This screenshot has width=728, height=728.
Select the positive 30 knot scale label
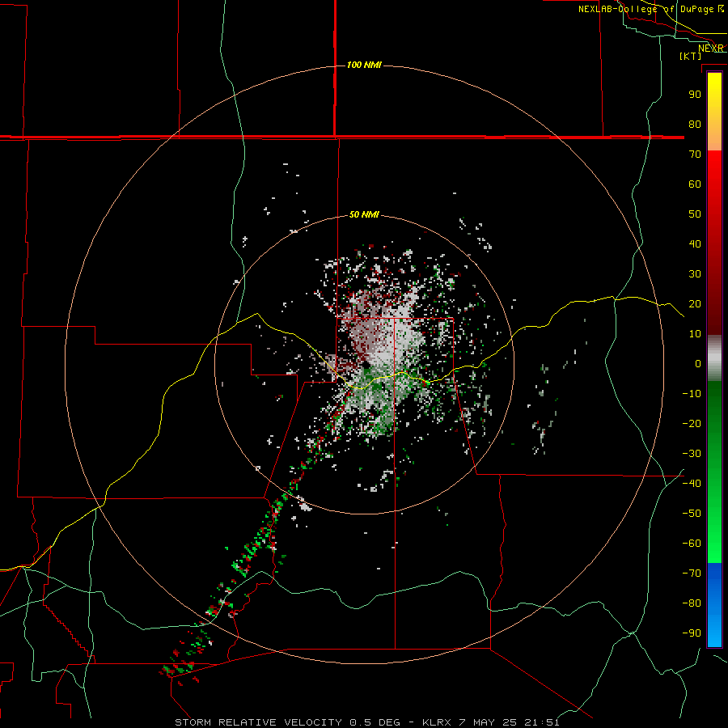(695, 274)
